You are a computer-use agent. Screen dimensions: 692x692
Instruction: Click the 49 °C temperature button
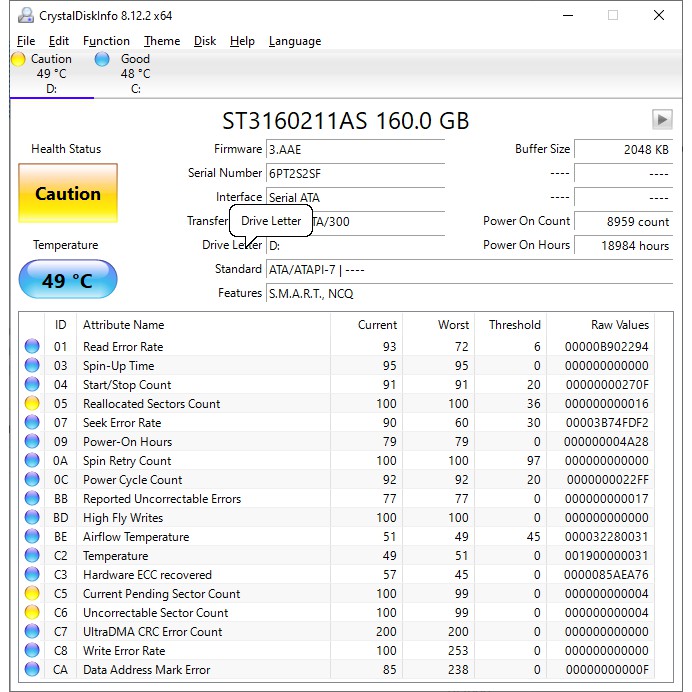(x=68, y=281)
